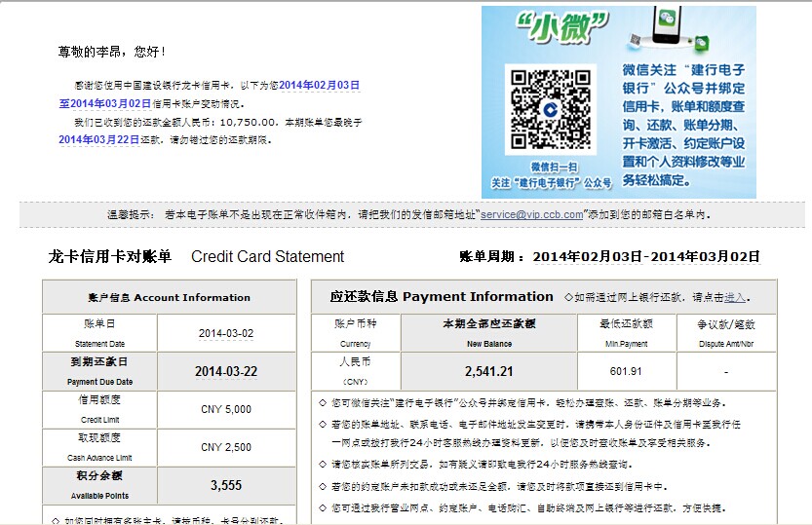The image size is (812, 525).
Task: Click the Min.Payment column header
Action: 626,333
